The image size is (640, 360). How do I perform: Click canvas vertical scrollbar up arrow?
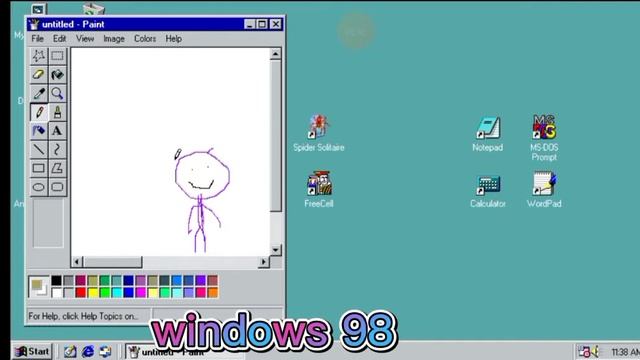coord(276,54)
